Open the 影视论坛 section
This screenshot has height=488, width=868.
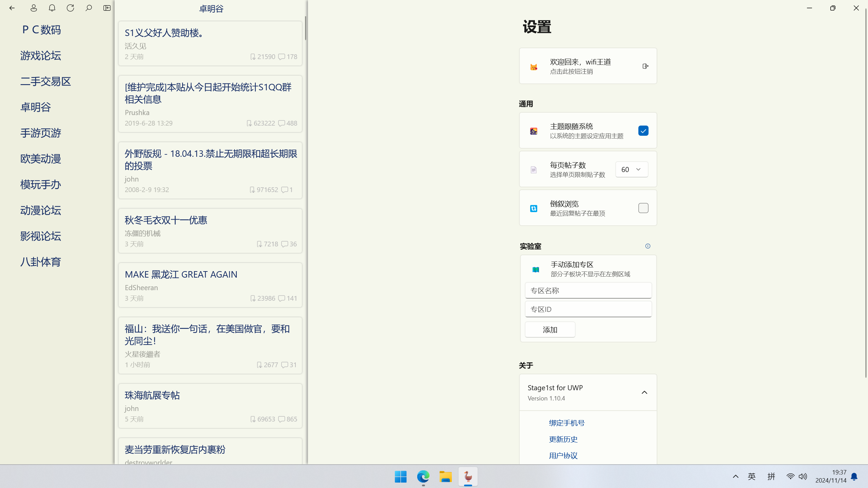coord(40,236)
